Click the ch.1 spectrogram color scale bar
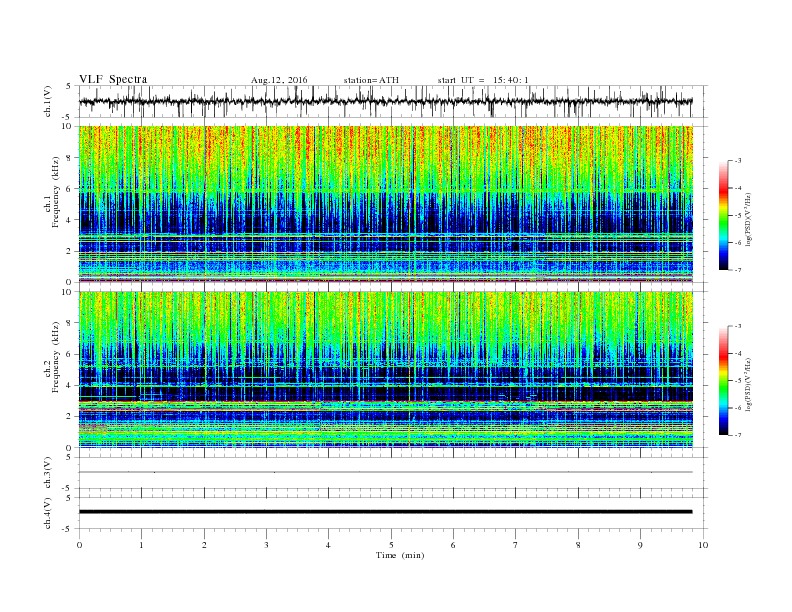 [x=723, y=215]
